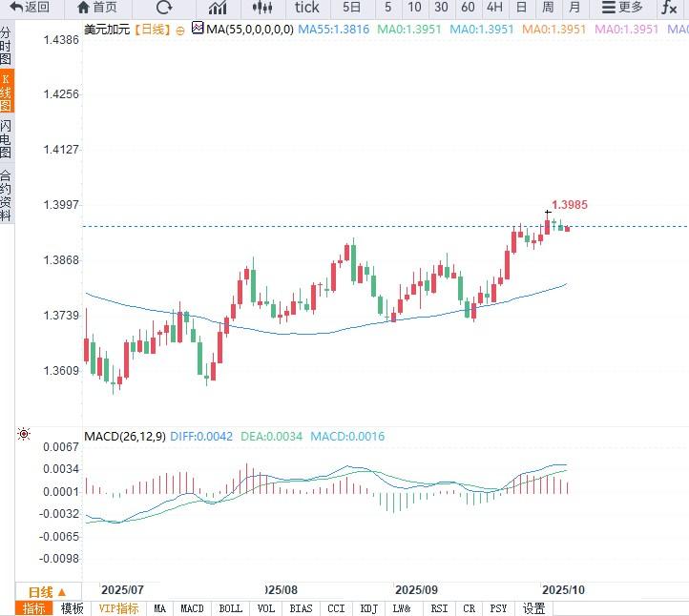This screenshot has height=616, width=689.
Task: Open 合约资料 sidebar tab
Action: click(6, 195)
